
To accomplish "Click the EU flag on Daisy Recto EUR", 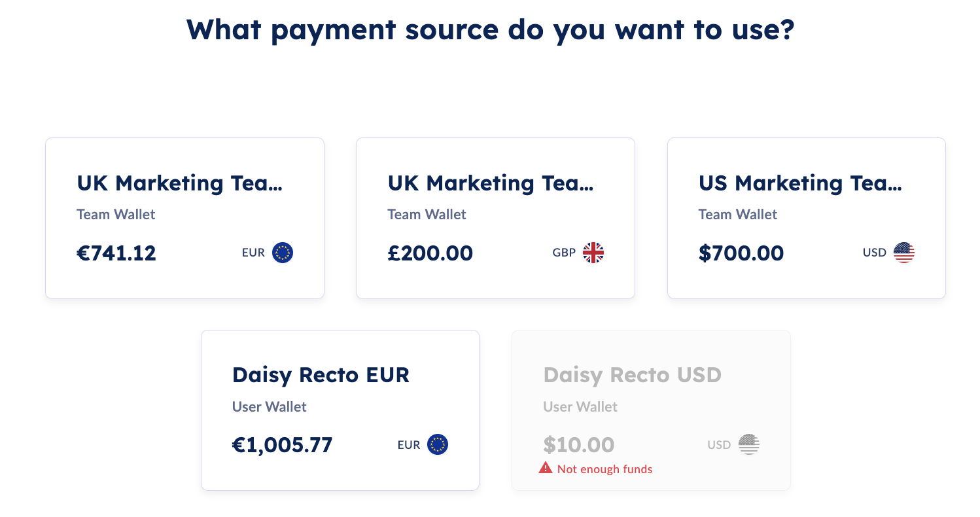I will 438,445.
